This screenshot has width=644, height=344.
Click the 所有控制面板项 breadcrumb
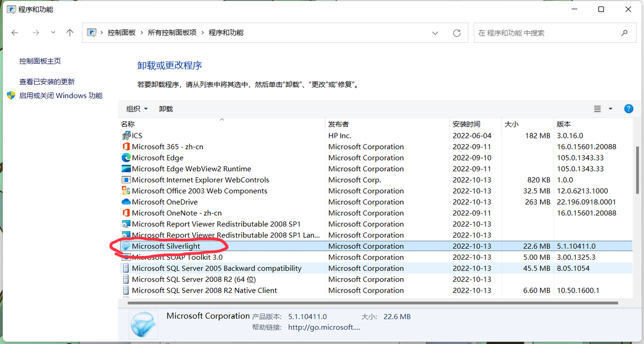(x=172, y=32)
